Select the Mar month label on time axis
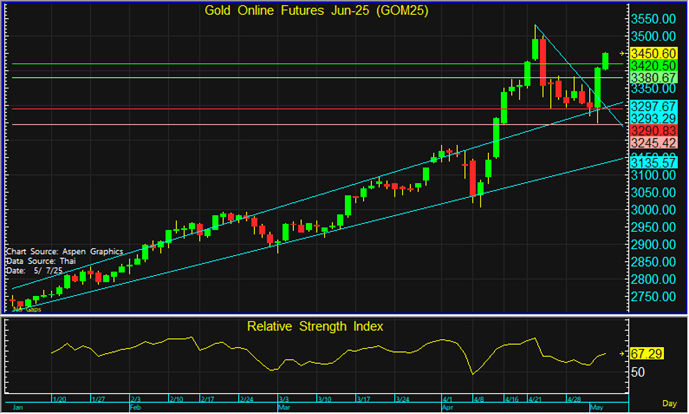Viewport: 689px width, 414px height. click(286, 408)
